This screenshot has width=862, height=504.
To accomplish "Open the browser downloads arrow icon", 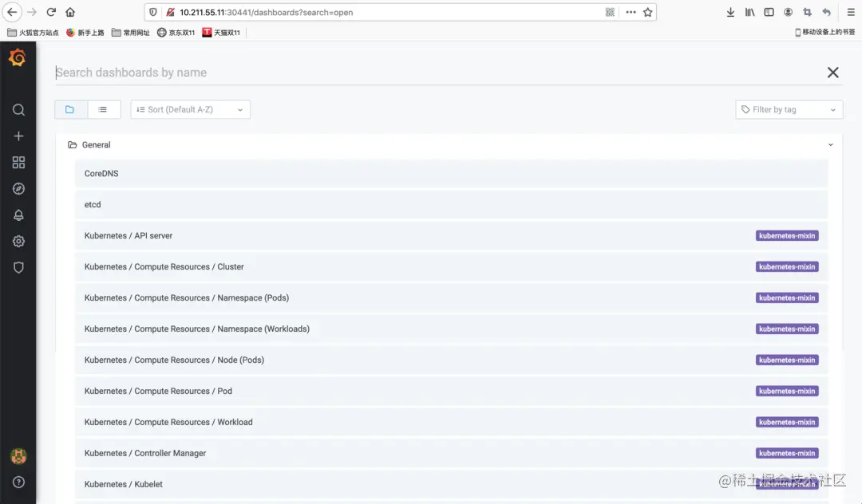I will 730,12.
